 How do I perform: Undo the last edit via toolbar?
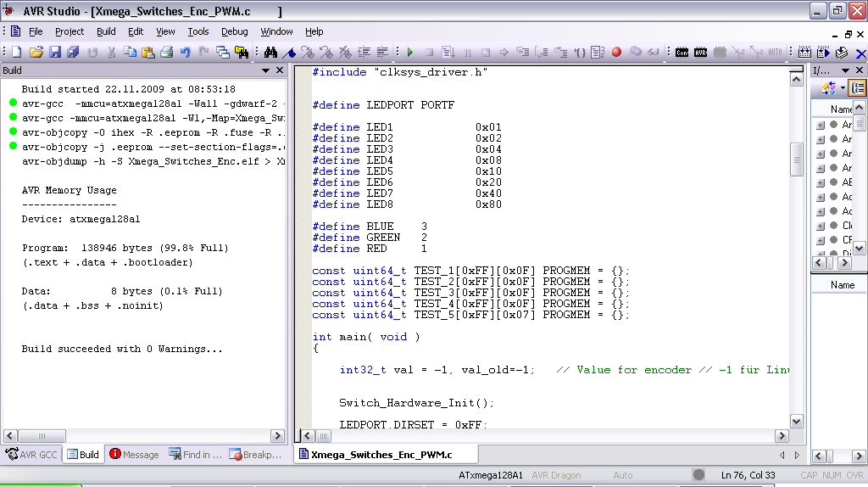[186, 52]
